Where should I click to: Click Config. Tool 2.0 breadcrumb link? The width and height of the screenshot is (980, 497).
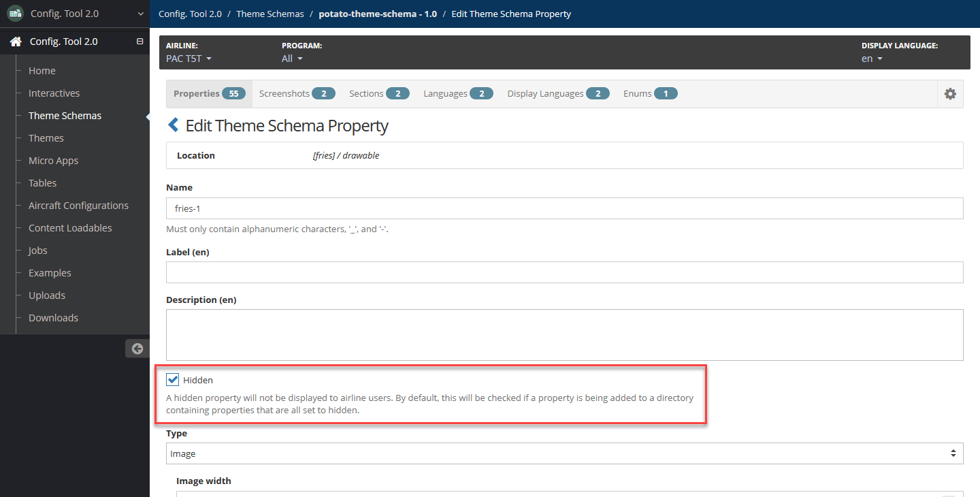pyautogui.click(x=190, y=14)
